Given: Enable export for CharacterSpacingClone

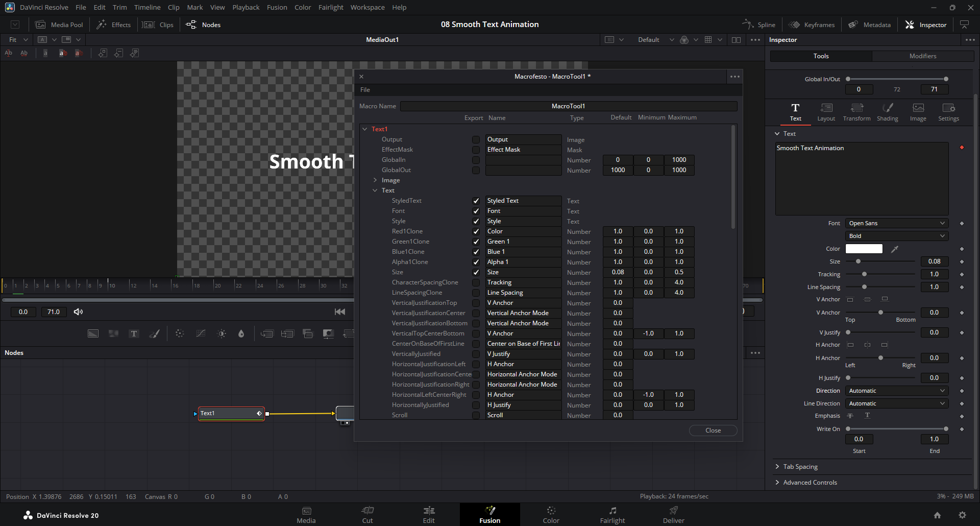Looking at the screenshot, I should (x=476, y=282).
